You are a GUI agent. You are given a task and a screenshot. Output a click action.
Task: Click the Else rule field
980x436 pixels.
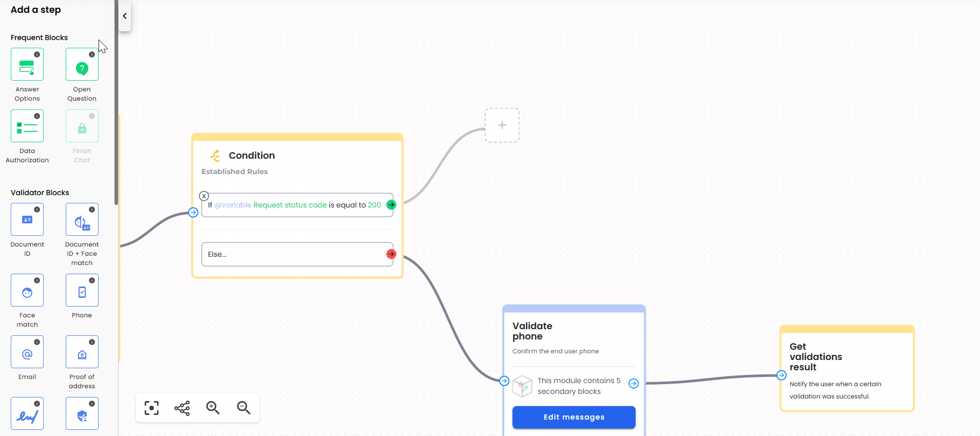293,254
